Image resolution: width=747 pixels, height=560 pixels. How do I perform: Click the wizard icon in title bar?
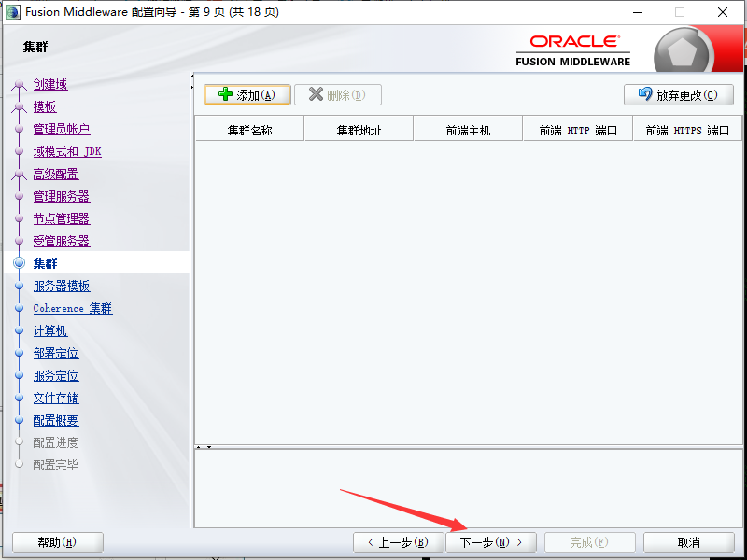click(12, 12)
